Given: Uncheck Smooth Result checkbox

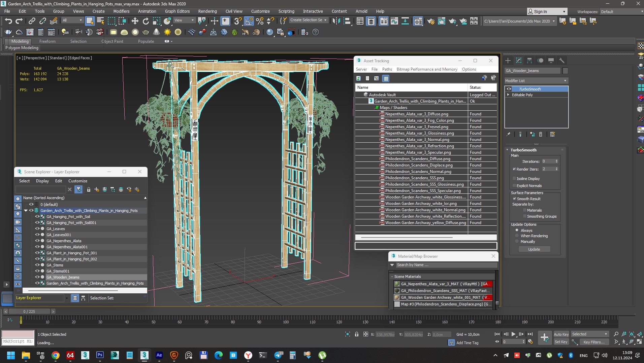Looking at the screenshot, I should click(514, 199).
